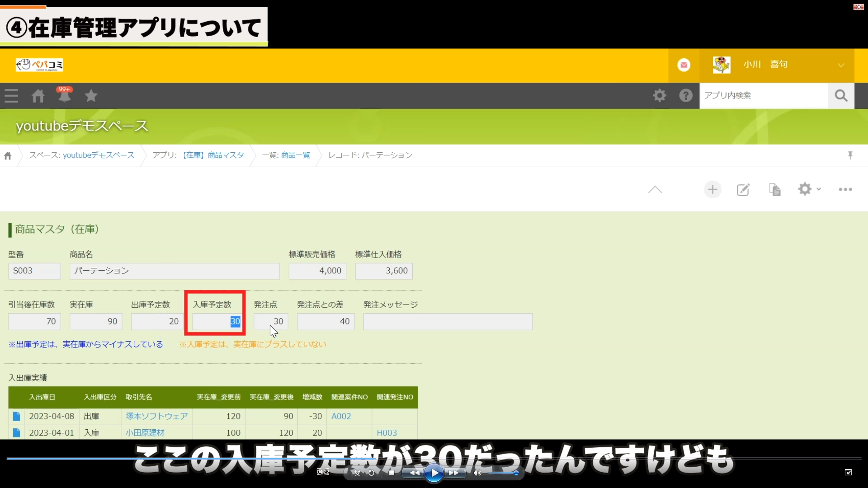
Task: Open 塚本ソフトウェア customer link
Action: 156,416
